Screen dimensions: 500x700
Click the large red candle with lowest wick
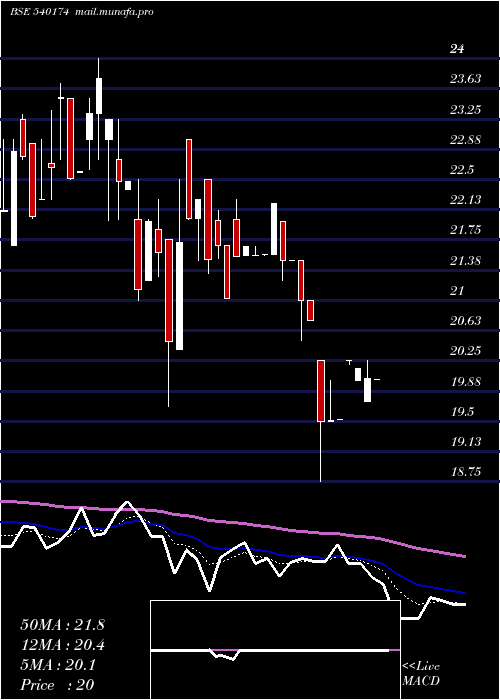[321, 391]
